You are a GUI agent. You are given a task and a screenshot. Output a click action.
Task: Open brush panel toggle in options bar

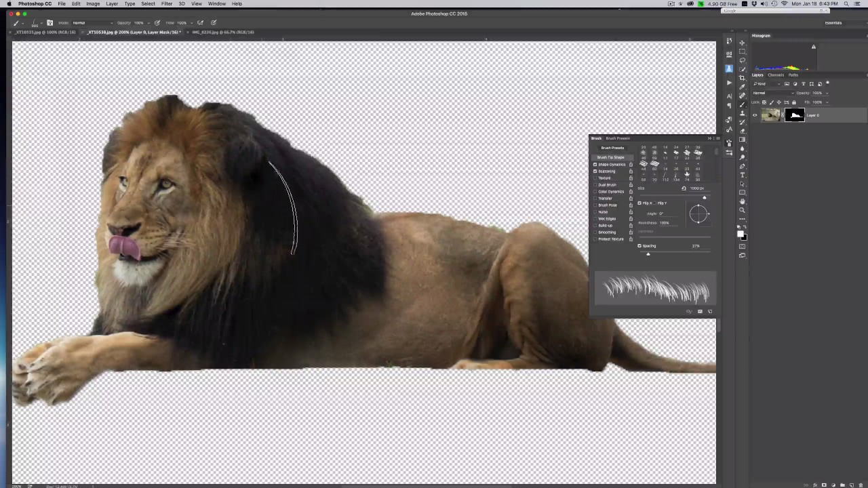(50, 22)
